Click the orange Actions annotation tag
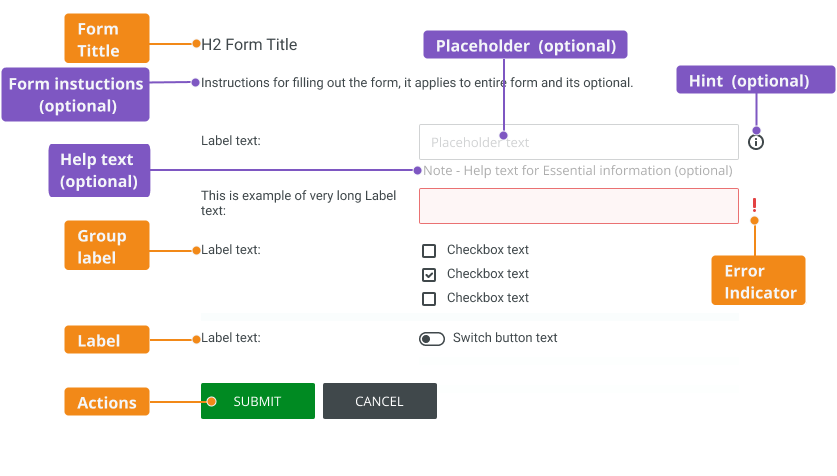Screen dimensions: 837x476 107,401
